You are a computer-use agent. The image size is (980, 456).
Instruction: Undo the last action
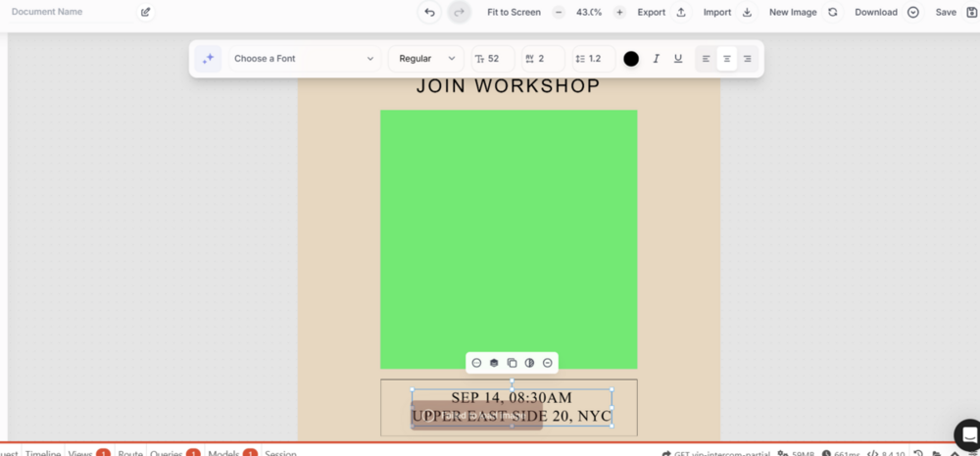coord(429,12)
